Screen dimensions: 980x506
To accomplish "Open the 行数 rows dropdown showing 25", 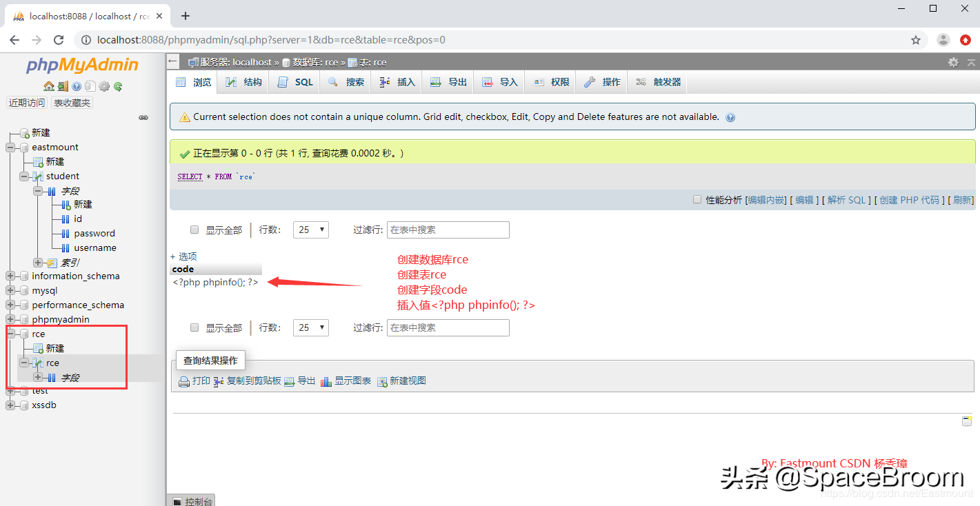I will coord(310,230).
